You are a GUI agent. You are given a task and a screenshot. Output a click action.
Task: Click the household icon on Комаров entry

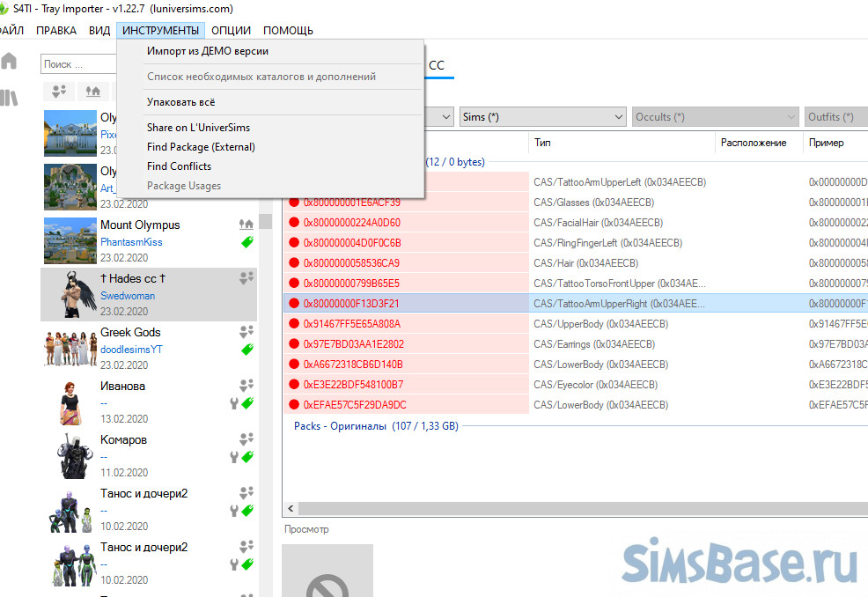click(246, 439)
